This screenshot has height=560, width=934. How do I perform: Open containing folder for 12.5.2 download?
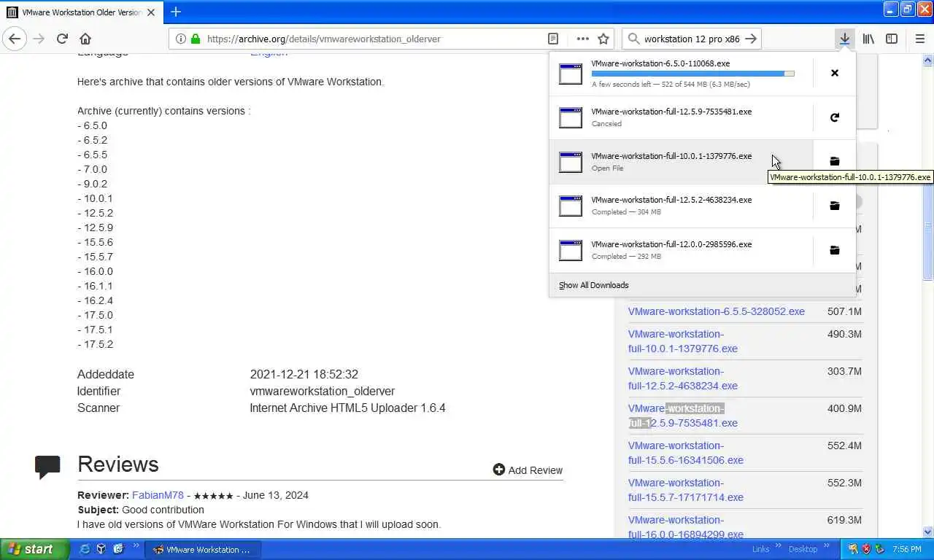pos(835,206)
